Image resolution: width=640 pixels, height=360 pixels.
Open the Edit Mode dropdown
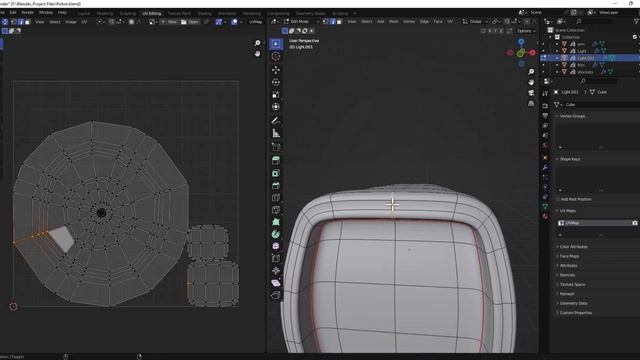(301, 22)
